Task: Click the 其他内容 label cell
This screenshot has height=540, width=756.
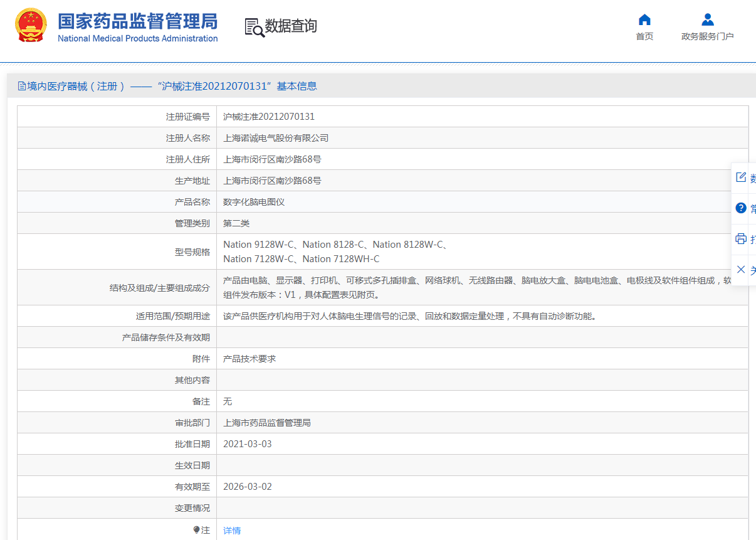Action: click(x=117, y=380)
